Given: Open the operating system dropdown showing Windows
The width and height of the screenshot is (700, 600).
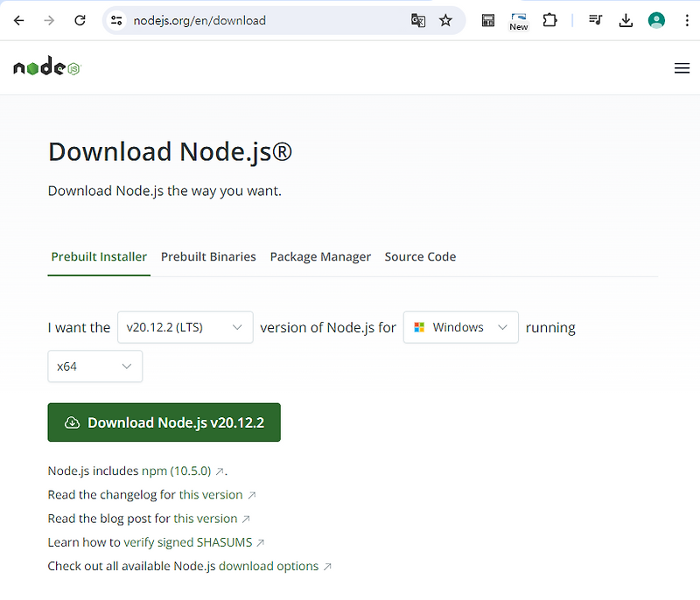Looking at the screenshot, I should pyautogui.click(x=460, y=326).
